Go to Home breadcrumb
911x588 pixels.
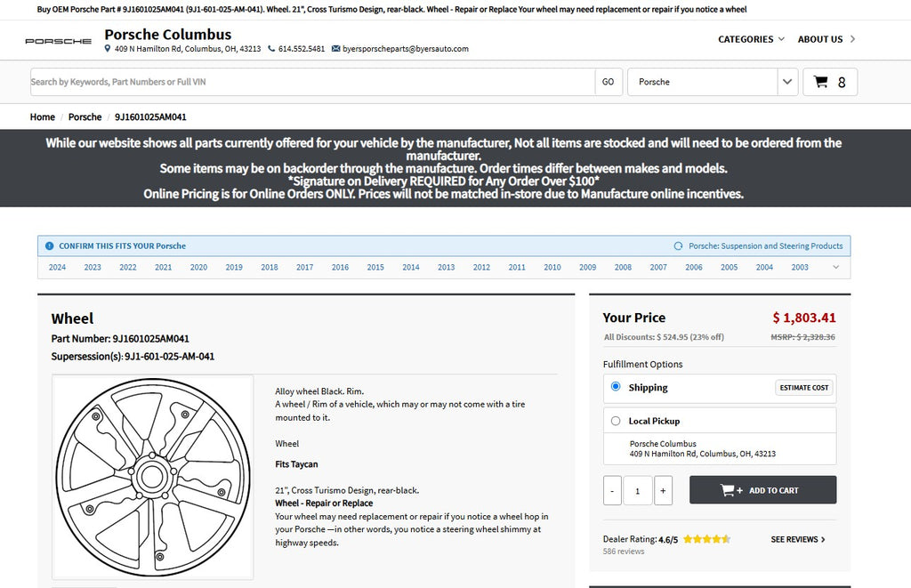click(x=43, y=117)
